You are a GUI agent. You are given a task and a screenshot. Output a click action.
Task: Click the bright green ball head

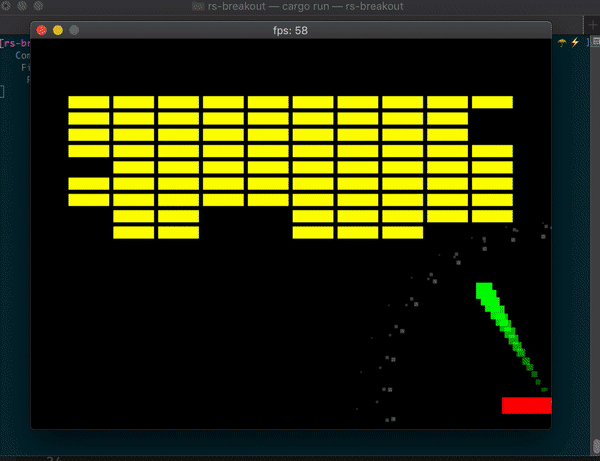click(x=484, y=290)
